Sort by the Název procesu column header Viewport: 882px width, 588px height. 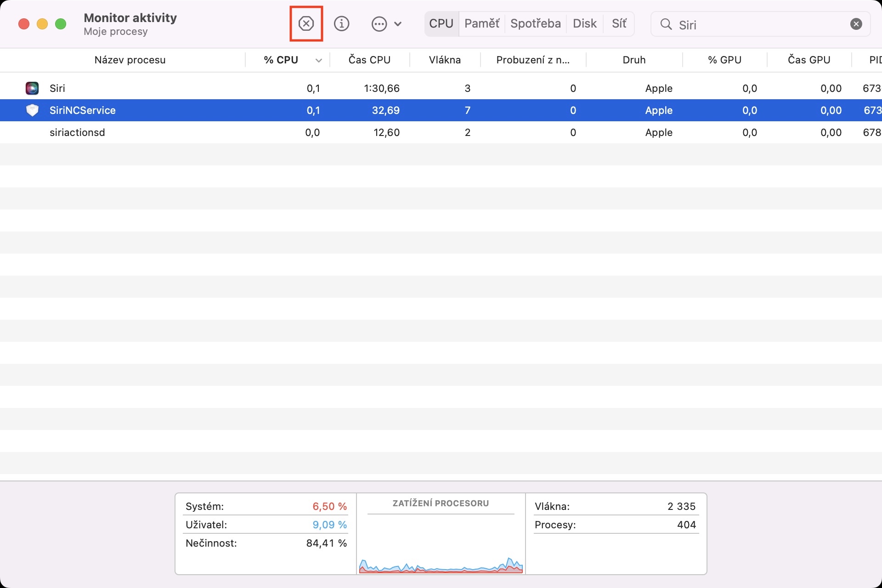(x=130, y=60)
